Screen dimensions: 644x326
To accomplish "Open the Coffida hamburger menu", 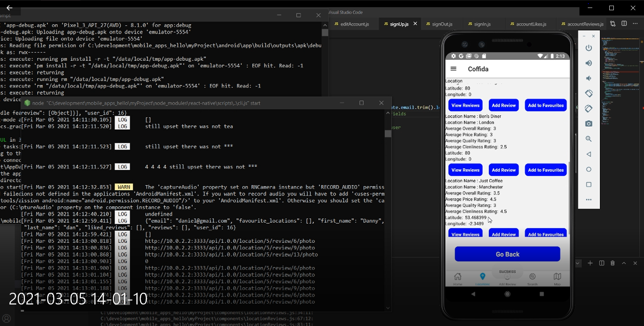I will coord(453,69).
